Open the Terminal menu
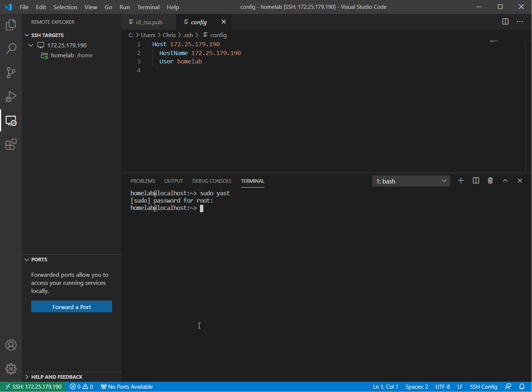The height and width of the screenshot is (392, 532). 148,7
